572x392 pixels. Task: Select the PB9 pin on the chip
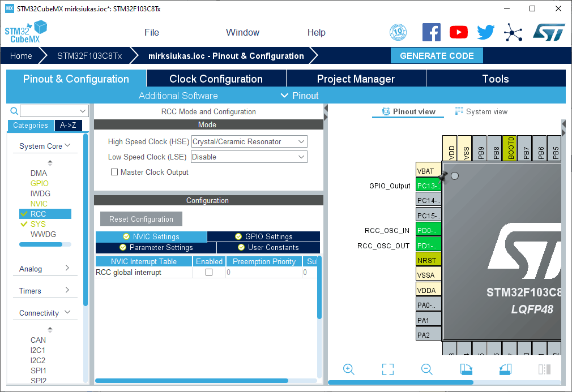pos(480,148)
